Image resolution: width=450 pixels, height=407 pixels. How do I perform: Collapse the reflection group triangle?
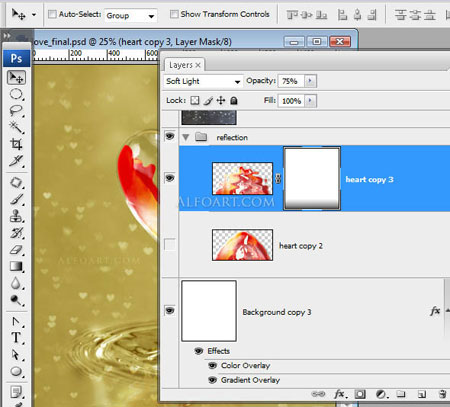point(186,137)
